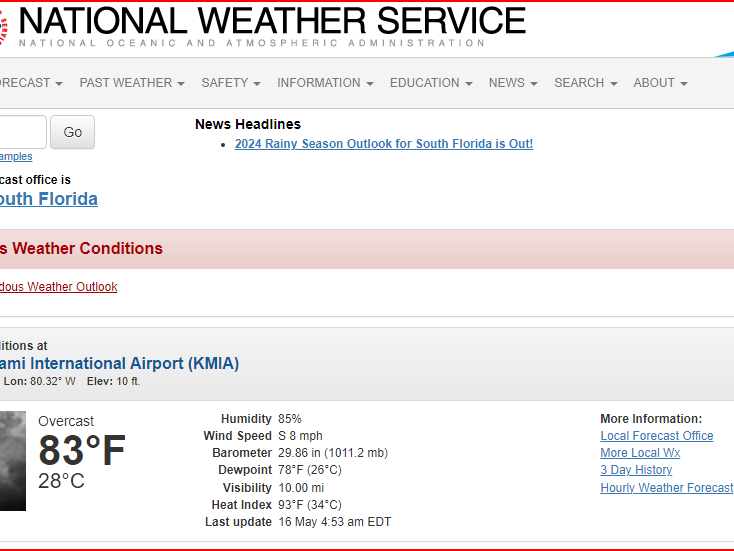The height and width of the screenshot is (551, 734).
Task: Click the overcast weather condition image
Action: pos(12,460)
